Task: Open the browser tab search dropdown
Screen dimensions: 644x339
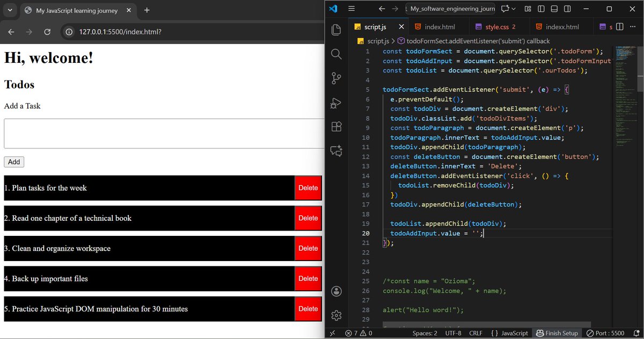Action: click(x=10, y=10)
